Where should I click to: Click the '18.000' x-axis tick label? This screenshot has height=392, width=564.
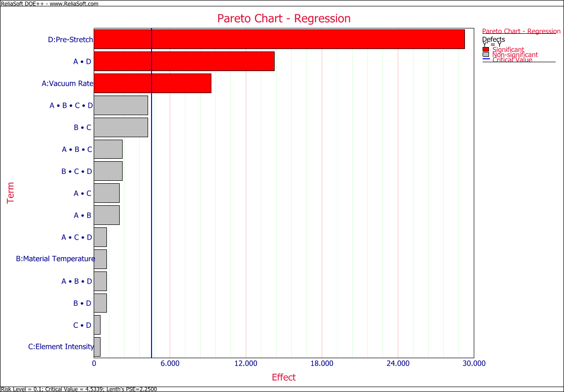click(322, 363)
